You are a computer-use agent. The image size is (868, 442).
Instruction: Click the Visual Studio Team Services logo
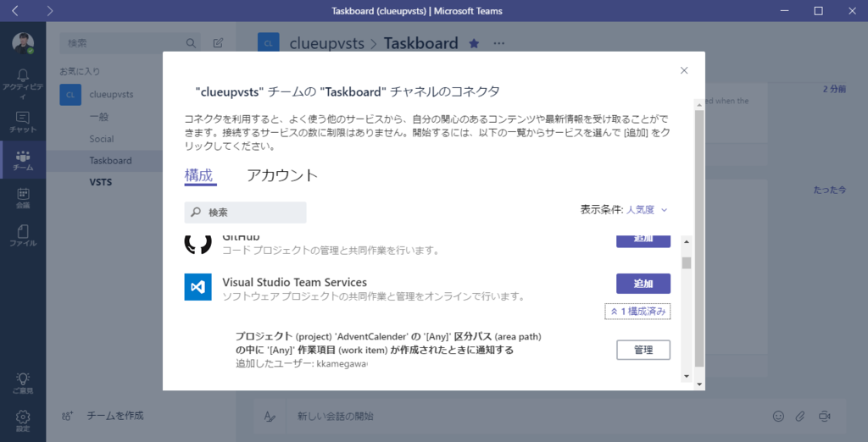(x=198, y=287)
